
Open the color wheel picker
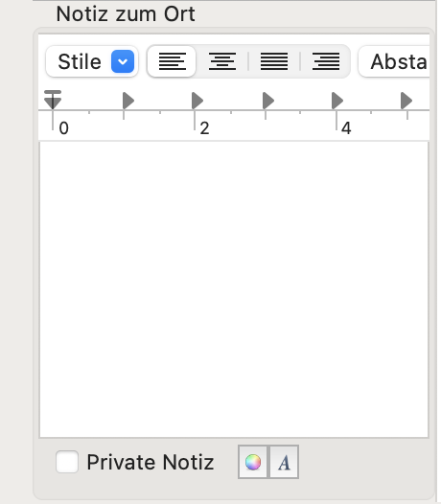[x=253, y=462]
